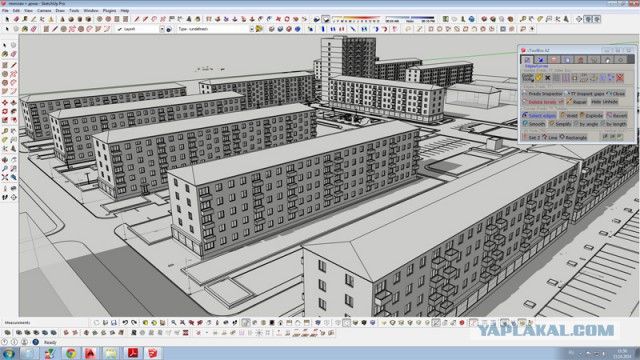Click the Layer Manager icon beside layer dropdown
640x360 pixels.
pos(169,29)
